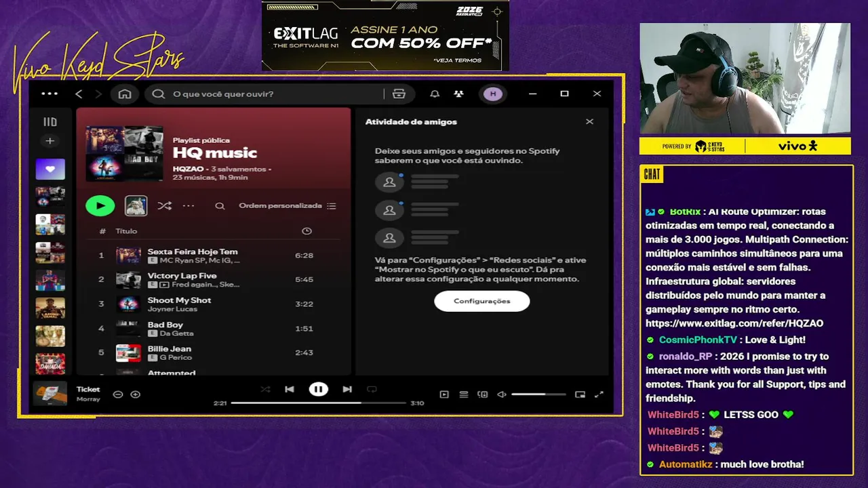This screenshot has height=488, width=868.
Task: Open Connect to a device icon
Action: (483, 394)
